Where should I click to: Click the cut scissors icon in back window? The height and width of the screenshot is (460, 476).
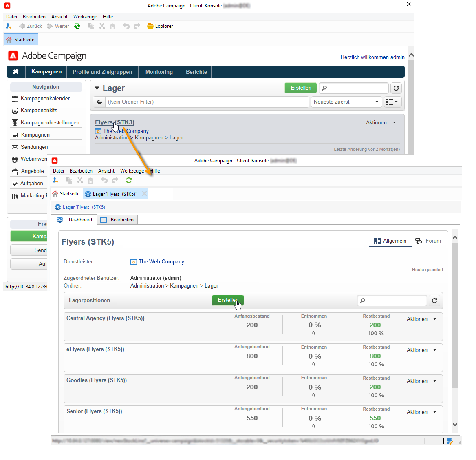pos(102,26)
